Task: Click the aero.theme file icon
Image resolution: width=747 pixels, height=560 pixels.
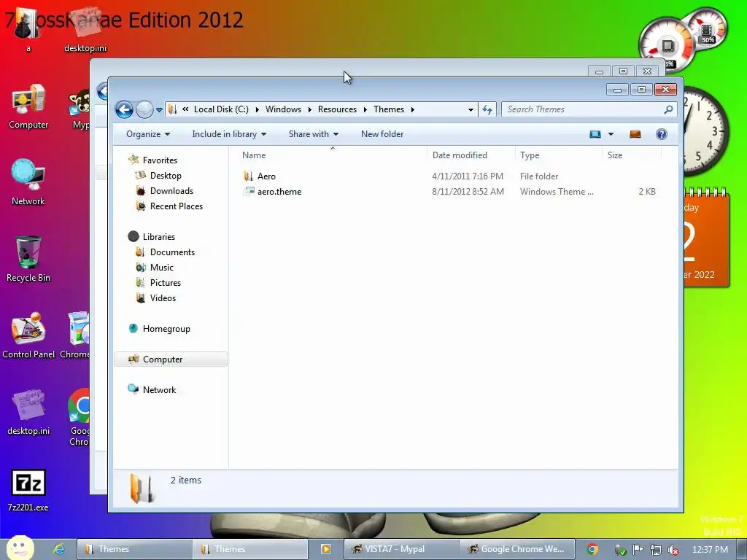Action: pyautogui.click(x=249, y=192)
